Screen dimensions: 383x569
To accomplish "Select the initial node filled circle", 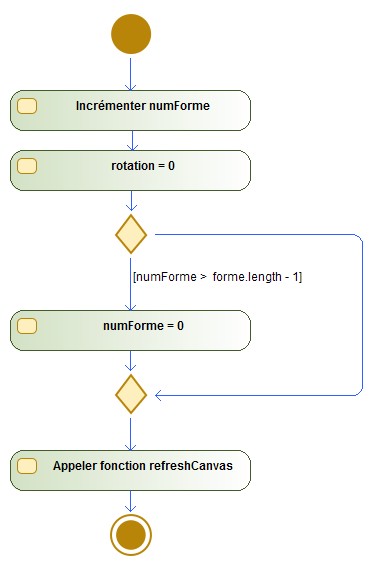I will click(131, 34).
